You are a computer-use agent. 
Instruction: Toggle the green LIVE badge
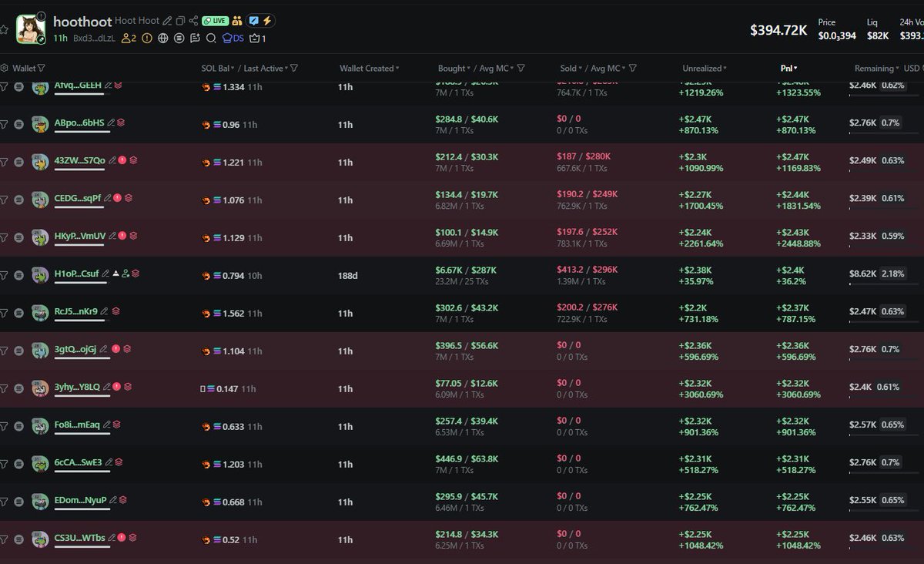click(x=215, y=21)
